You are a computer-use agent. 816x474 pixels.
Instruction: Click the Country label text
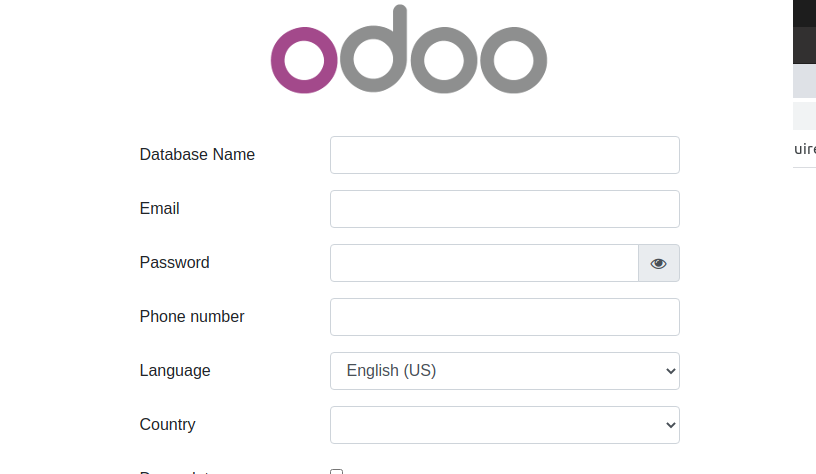(x=168, y=425)
